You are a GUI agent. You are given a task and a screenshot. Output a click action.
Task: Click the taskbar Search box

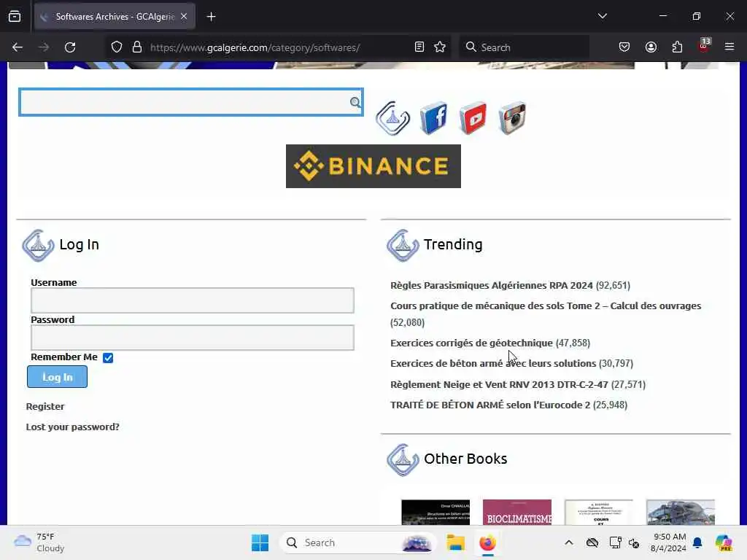[x=357, y=542]
